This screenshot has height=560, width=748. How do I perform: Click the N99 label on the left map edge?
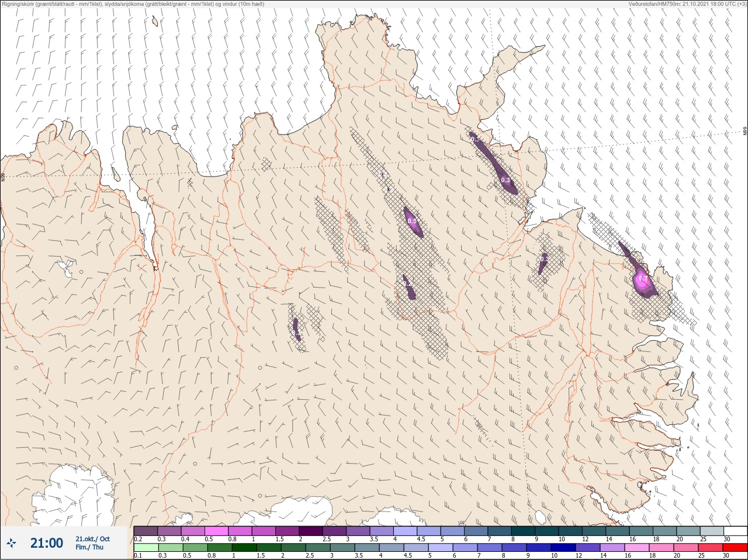(3, 176)
